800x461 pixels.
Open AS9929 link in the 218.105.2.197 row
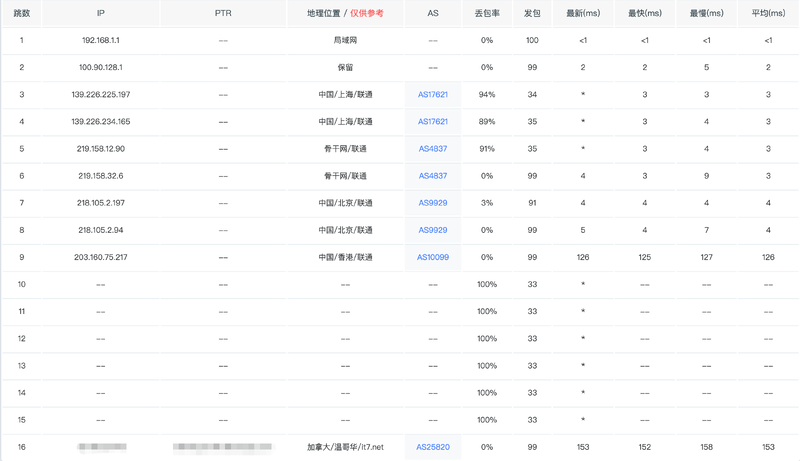coord(433,202)
